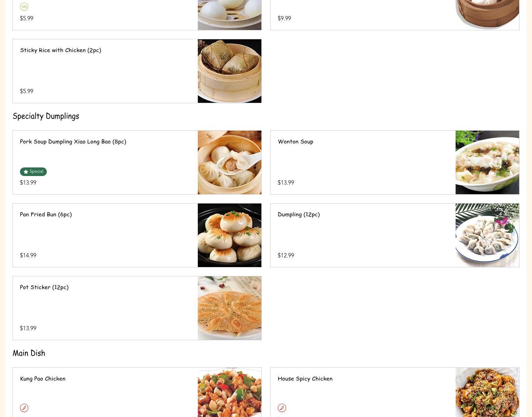The image size is (532, 417).
Task: Select Sticky Rice with Chicken (2pc) title
Action: 61,50
